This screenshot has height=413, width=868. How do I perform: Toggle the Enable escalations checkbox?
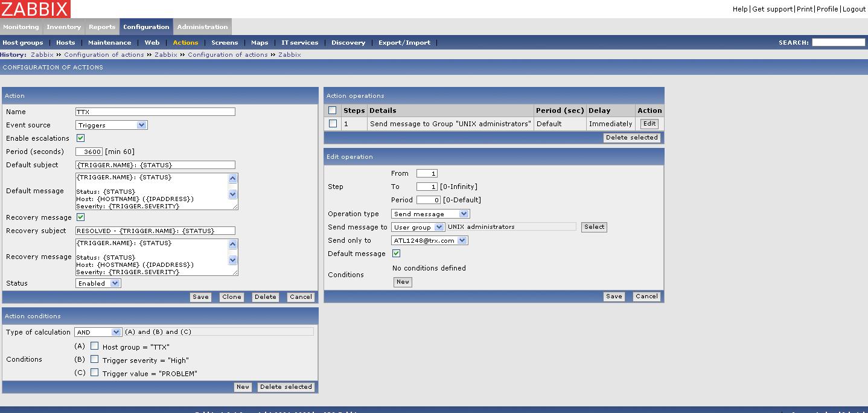80,138
